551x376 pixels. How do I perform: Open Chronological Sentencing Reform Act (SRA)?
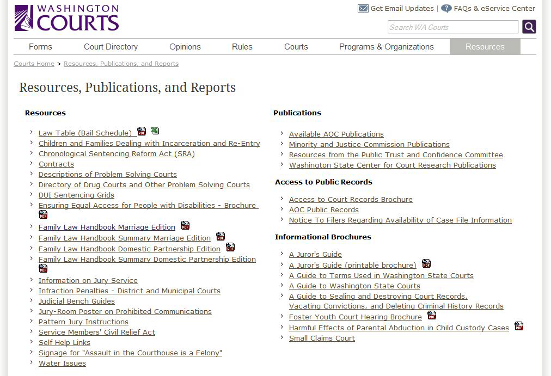pos(117,154)
